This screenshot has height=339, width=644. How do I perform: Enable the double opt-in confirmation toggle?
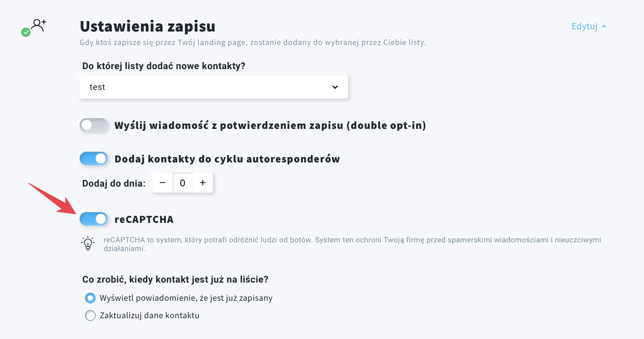click(x=94, y=125)
